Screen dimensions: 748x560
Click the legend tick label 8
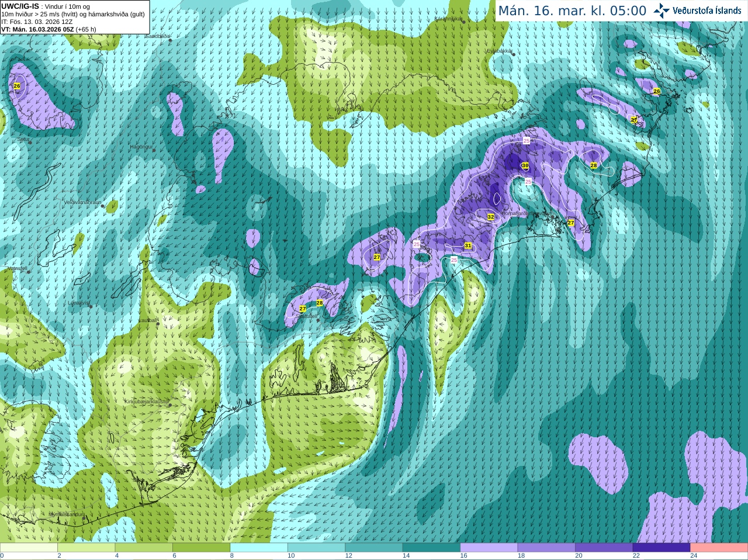(232, 556)
